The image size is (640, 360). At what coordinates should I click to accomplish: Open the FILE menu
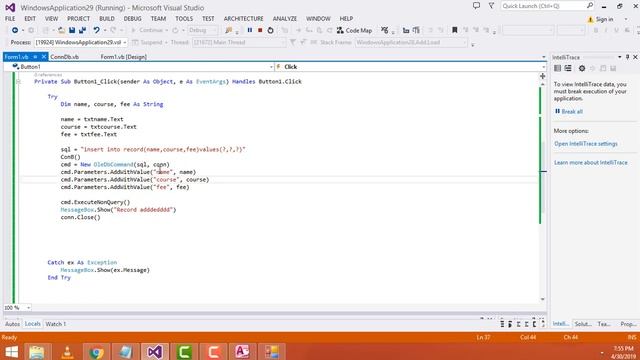(x=10, y=18)
